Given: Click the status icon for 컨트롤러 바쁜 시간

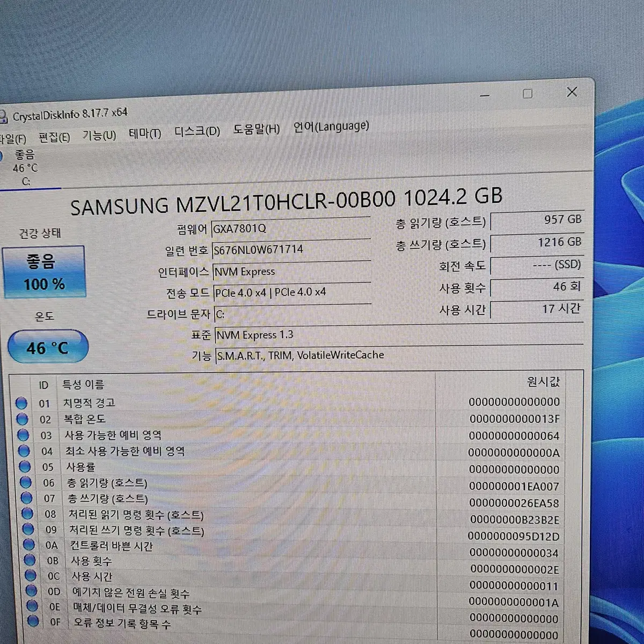Looking at the screenshot, I should (x=30, y=545).
